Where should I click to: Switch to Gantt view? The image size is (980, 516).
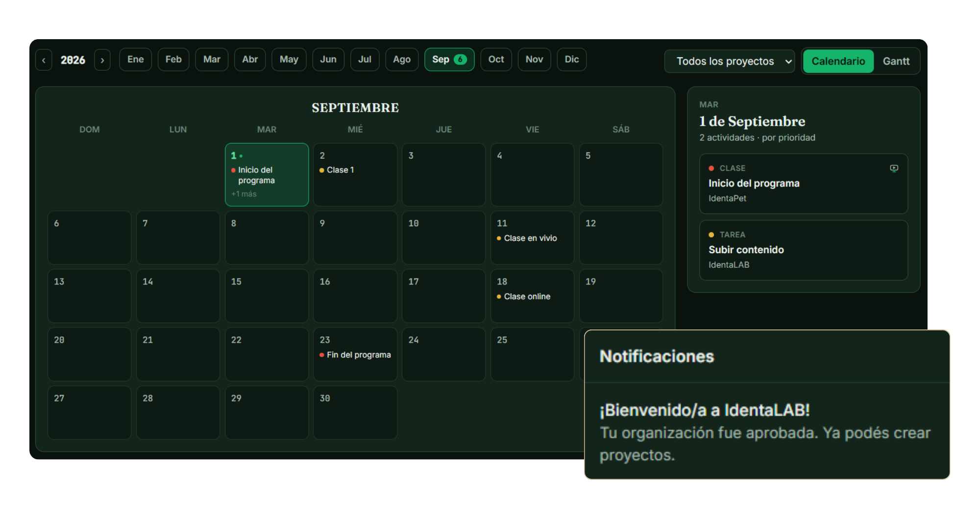tap(896, 61)
